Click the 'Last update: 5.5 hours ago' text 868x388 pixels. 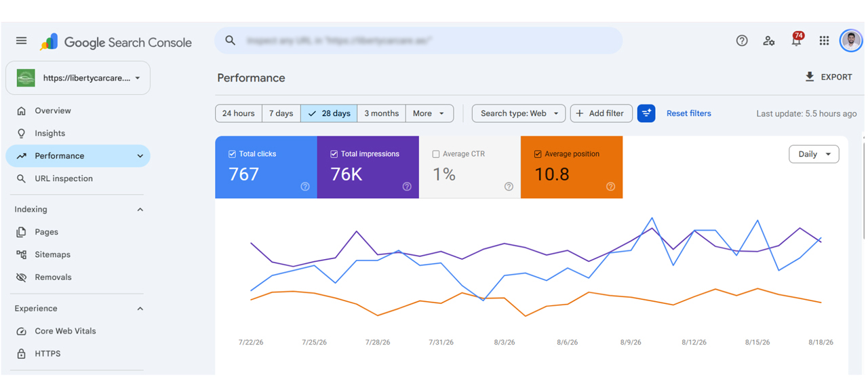pos(806,113)
